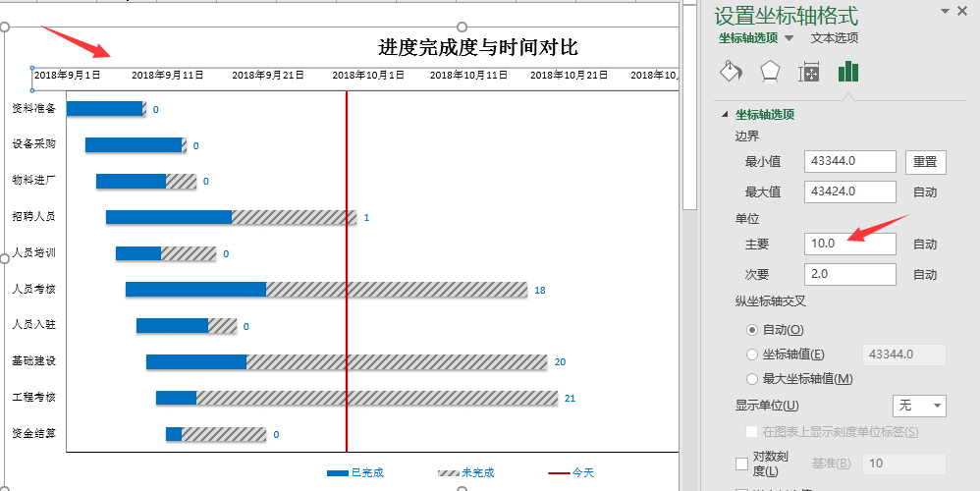Click the 基准 value field

(903, 464)
